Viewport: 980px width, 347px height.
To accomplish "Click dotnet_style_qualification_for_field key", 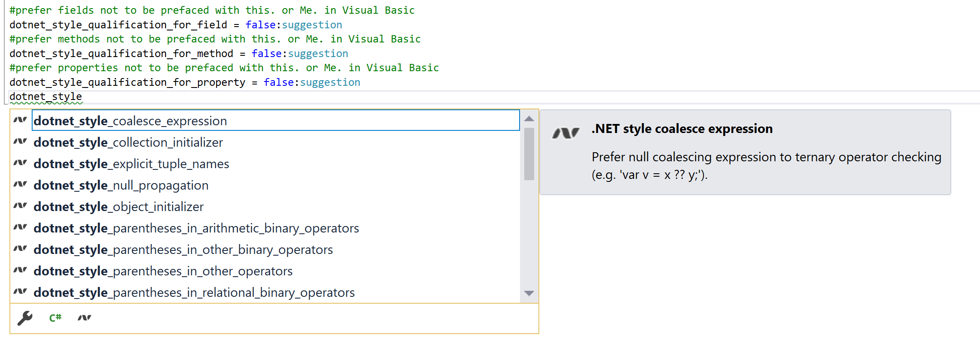I will [118, 25].
